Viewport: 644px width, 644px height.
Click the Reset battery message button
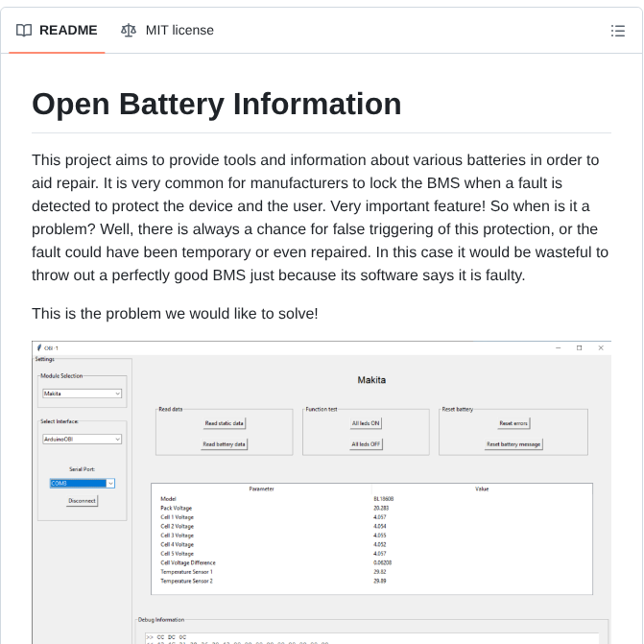tap(513, 444)
